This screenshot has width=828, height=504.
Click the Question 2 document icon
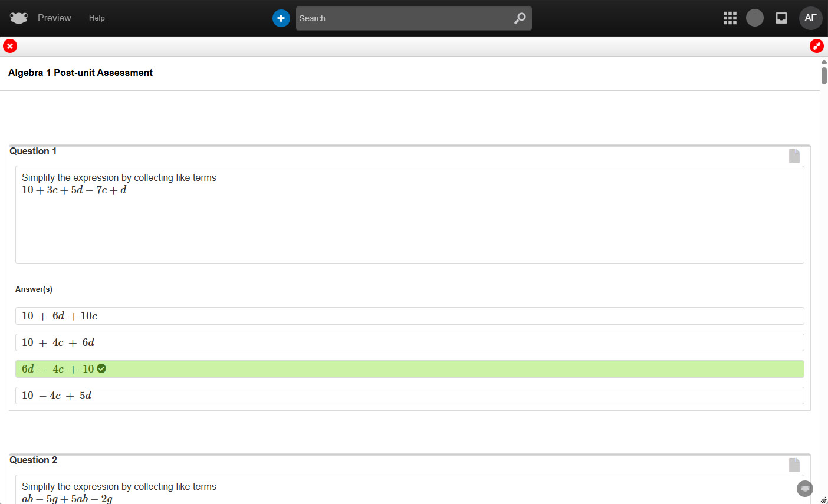[794, 465]
